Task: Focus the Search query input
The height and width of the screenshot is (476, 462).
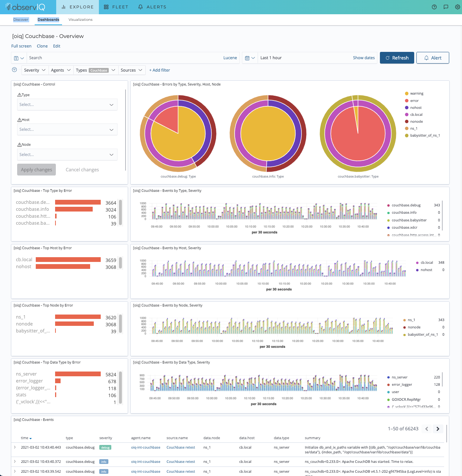Action: click(x=124, y=58)
